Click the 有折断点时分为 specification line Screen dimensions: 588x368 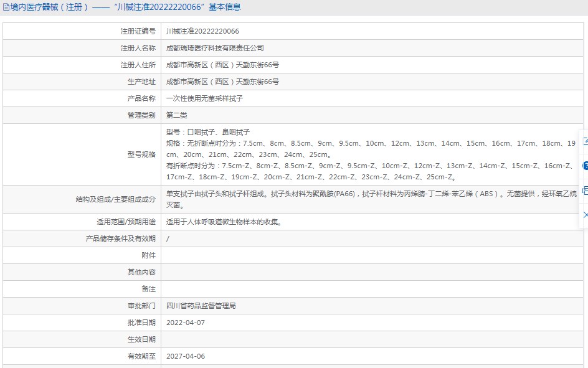(370, 171)
